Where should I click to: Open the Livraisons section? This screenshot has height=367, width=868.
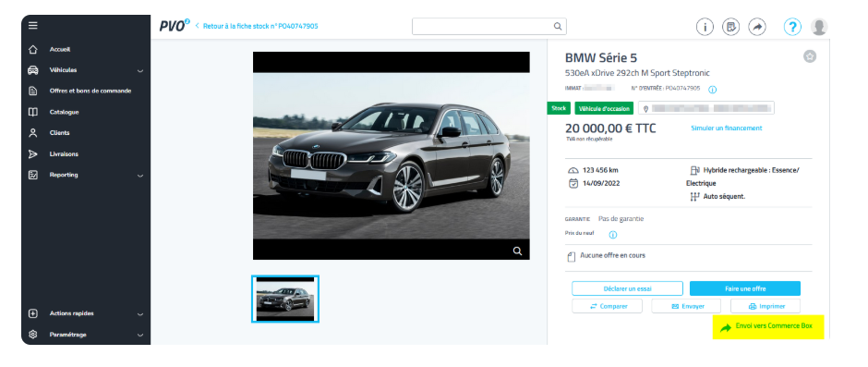tap(64, 154)
